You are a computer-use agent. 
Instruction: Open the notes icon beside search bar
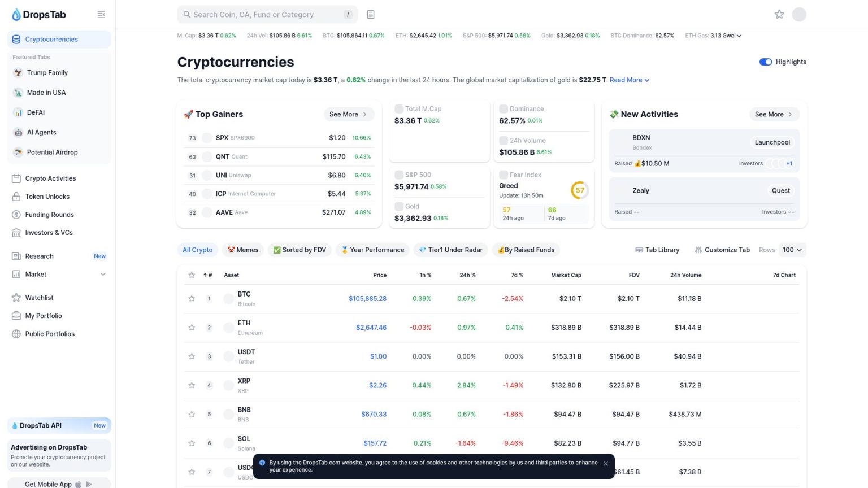tap(371, 15)
